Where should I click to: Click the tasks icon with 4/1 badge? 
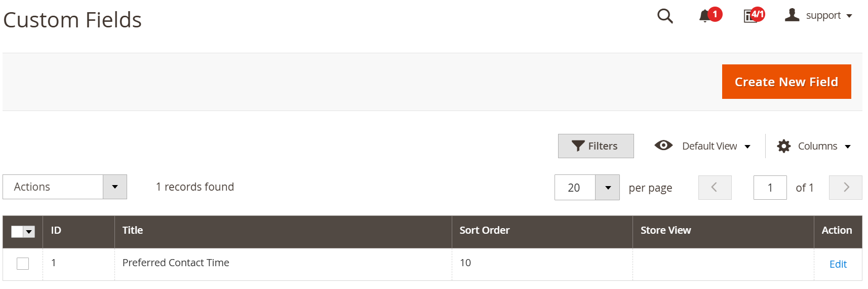pos(750,16)
